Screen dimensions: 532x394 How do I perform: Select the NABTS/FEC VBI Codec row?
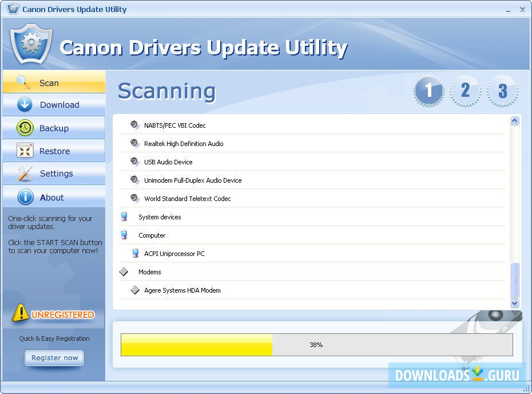pyautogui.click(x=312, y=125)
